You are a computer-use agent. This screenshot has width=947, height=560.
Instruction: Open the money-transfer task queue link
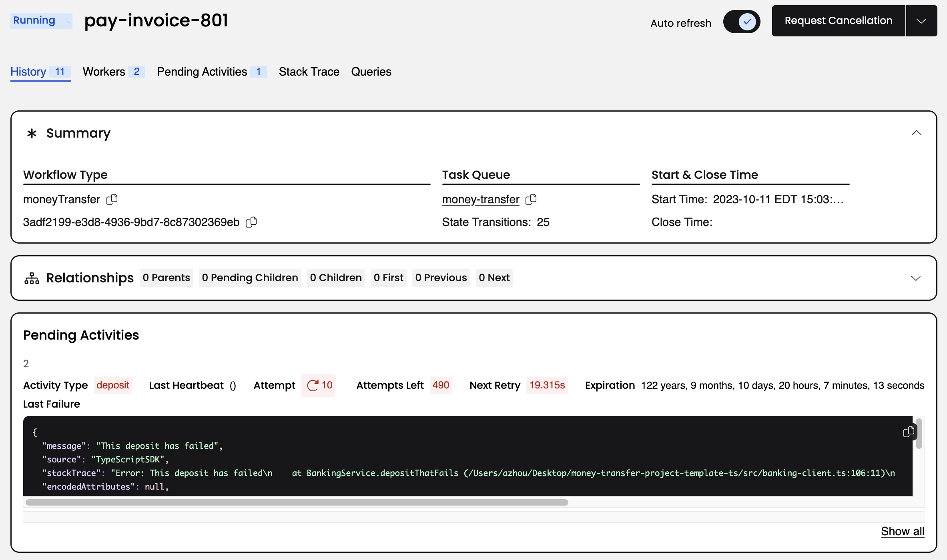[x=481, y=199]
